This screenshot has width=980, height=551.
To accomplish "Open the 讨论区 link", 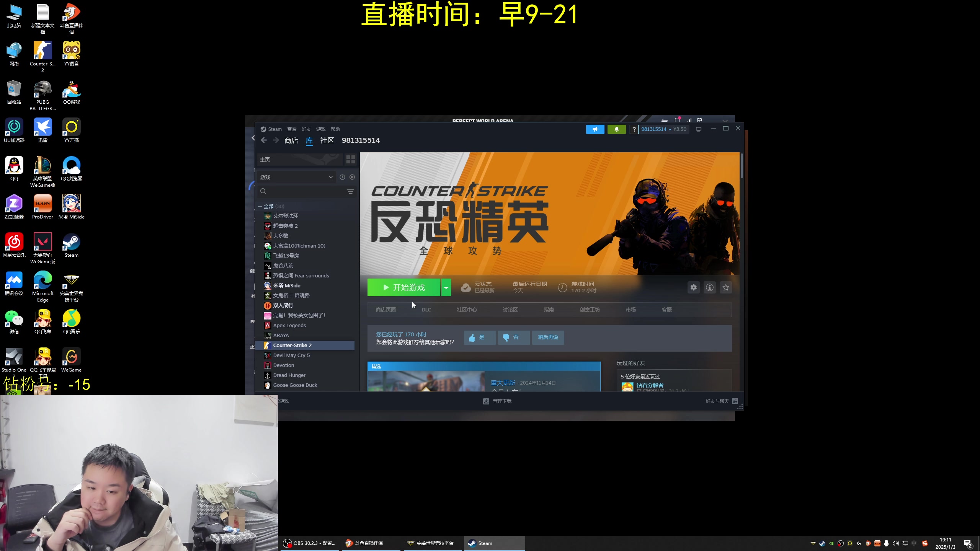I will [510, 310].
